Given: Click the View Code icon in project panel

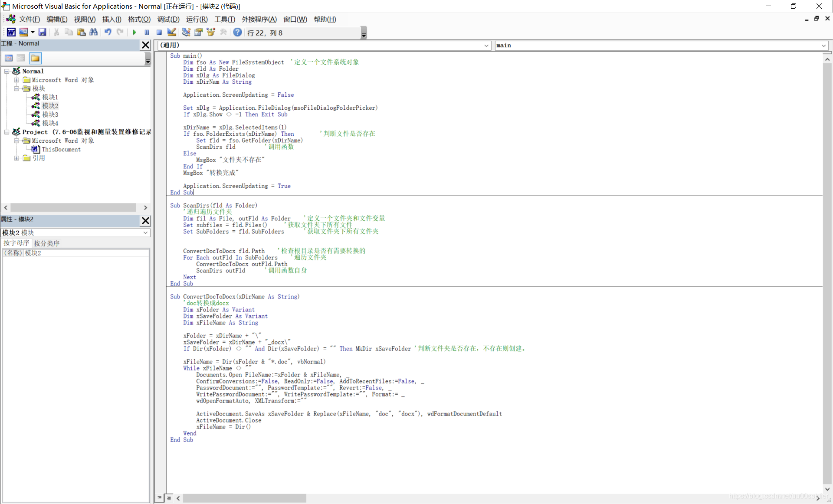Looking at the screenshot, I should 9,58.
